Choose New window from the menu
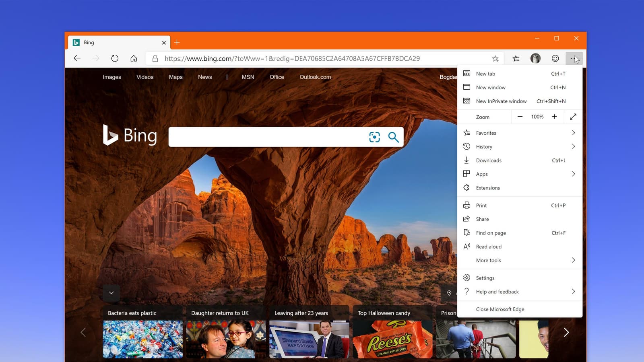This screenshot has width=644, height=362. 520,87
